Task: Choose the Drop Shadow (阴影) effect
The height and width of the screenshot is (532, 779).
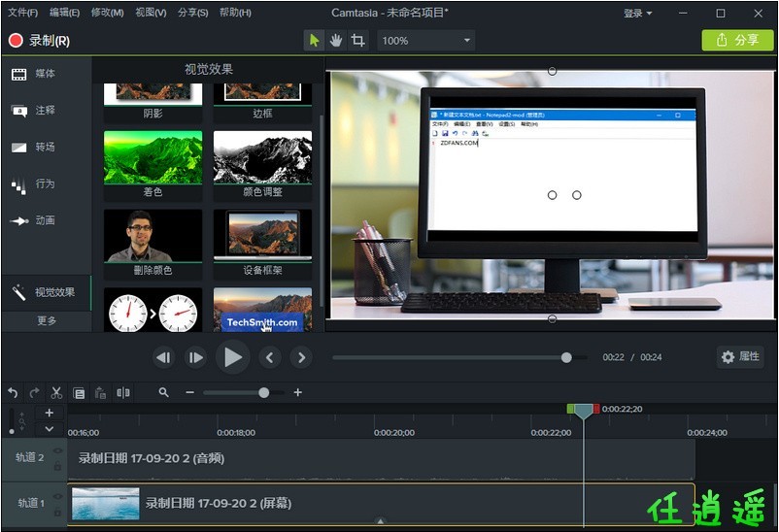Action: pos(153,102)
